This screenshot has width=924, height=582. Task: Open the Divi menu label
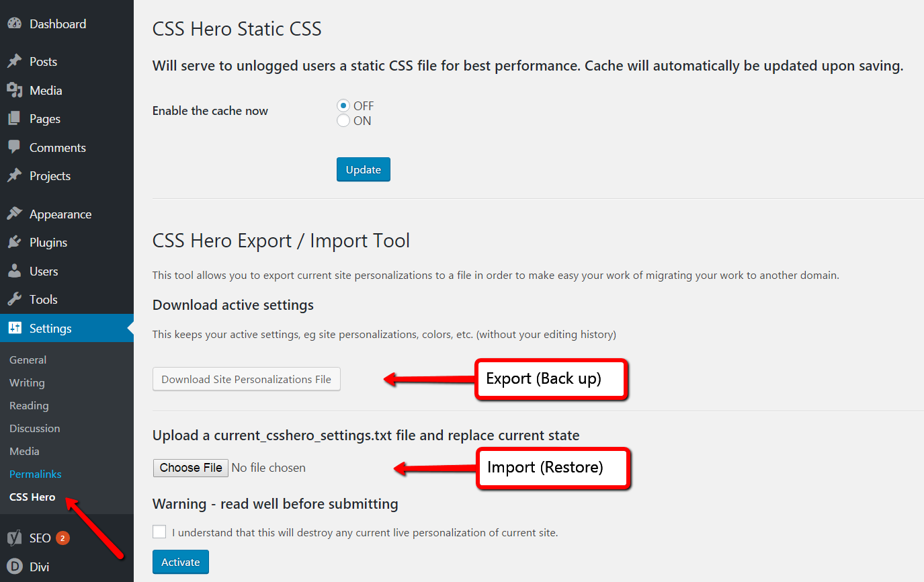(x=39, y=567)
